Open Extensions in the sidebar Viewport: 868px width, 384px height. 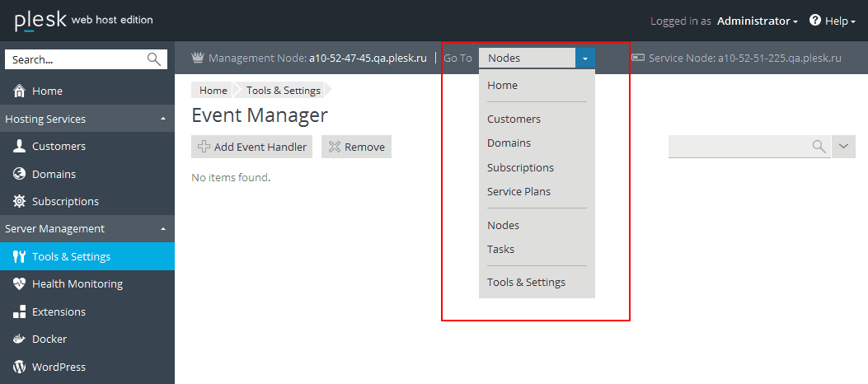[x=59, y=312]
